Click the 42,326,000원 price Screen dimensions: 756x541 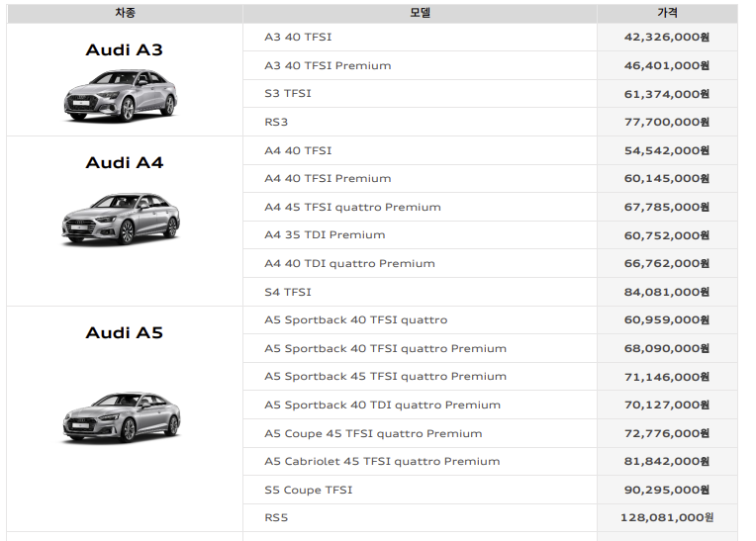click(667, 38)
